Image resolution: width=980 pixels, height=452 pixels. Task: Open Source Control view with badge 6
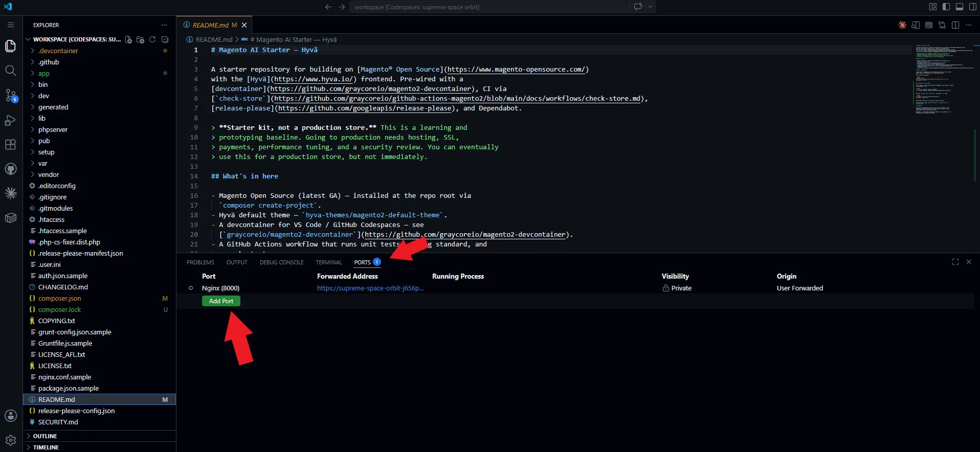(11, 95)
